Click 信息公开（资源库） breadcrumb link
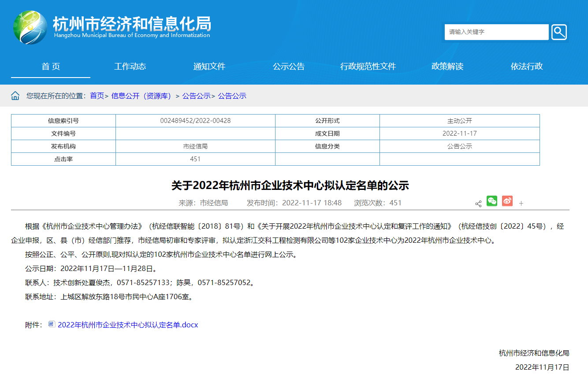This screenshot has height=382, width=588. (x=141, y=96)
